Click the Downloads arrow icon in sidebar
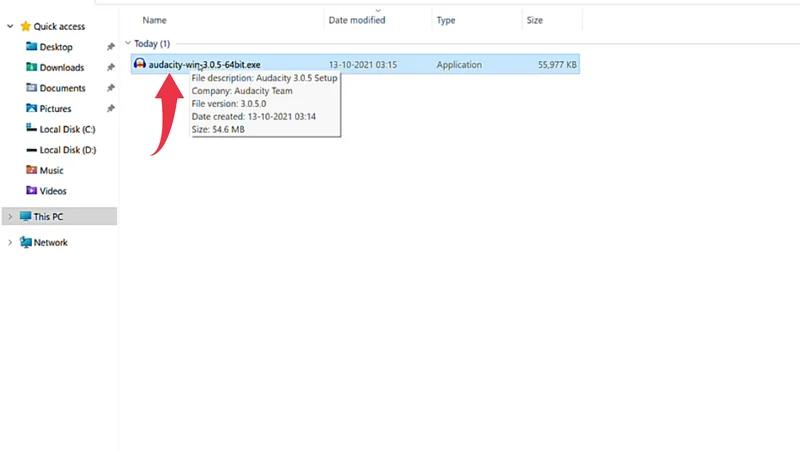 [31, 68]
